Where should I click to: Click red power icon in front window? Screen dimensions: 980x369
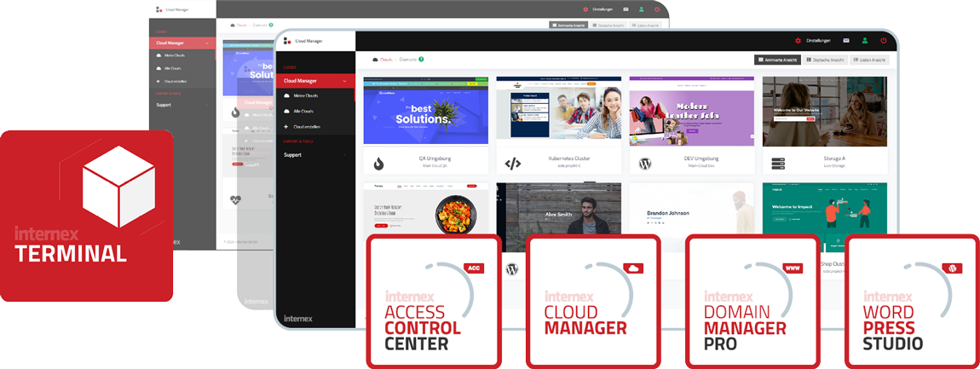(x=884, y=41)
